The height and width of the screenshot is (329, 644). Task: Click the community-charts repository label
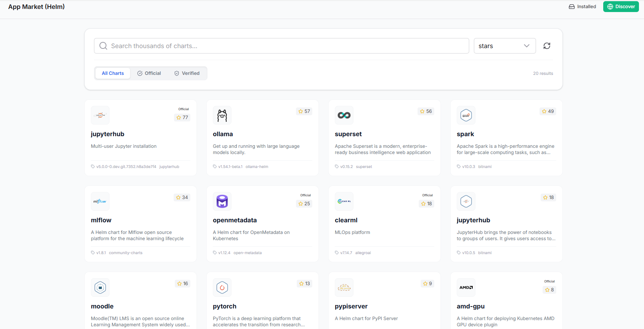tap(126, 253)
